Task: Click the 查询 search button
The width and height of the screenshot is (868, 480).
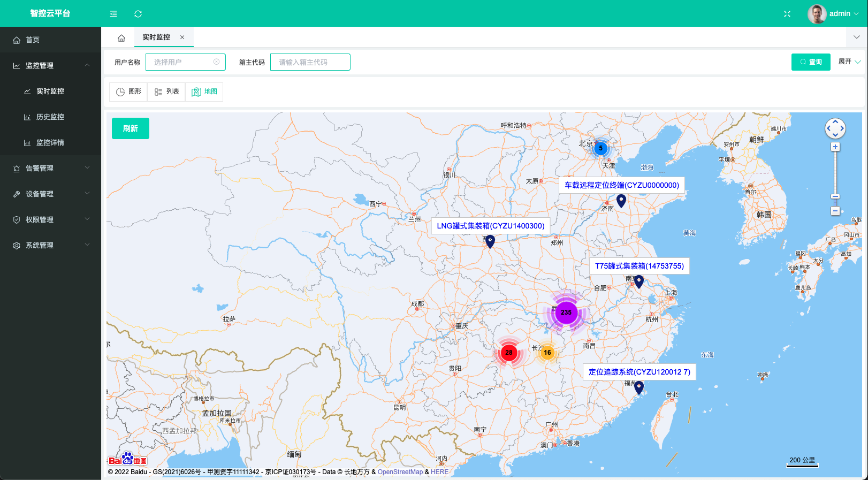Action: 811,62
